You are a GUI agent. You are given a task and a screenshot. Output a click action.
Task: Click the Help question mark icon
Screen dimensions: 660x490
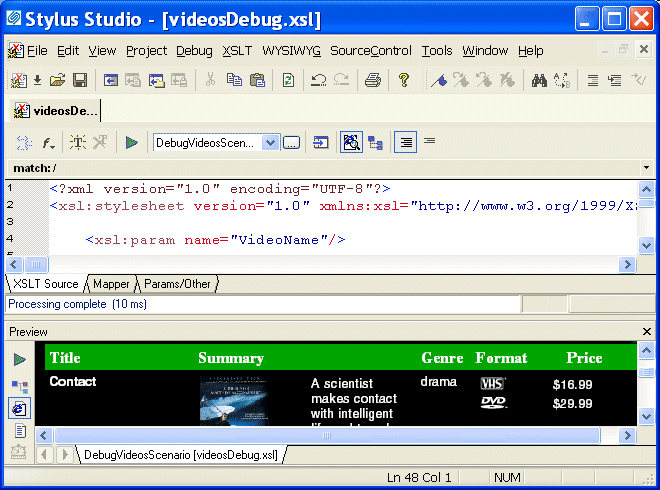click(x=404, y=81)
